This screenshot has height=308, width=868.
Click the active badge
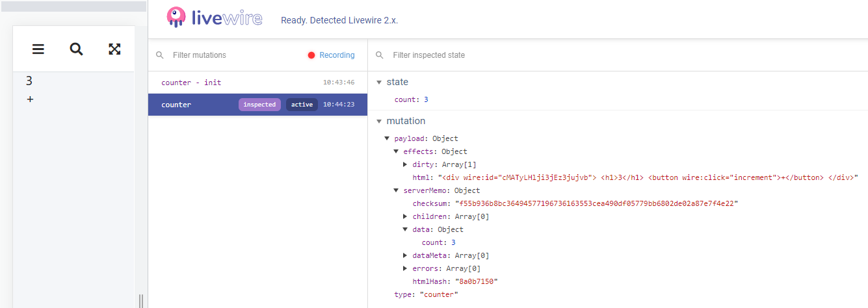click(302, 105)
